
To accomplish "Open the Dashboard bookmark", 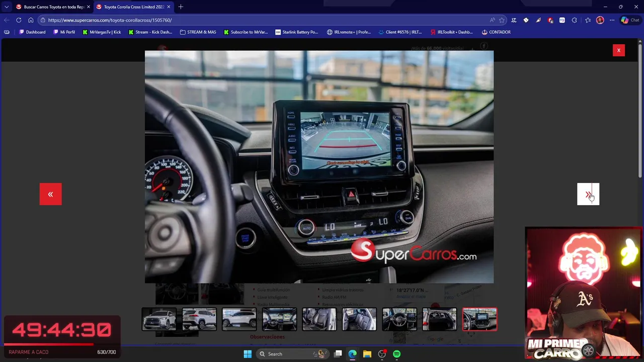I will [32, 32].
